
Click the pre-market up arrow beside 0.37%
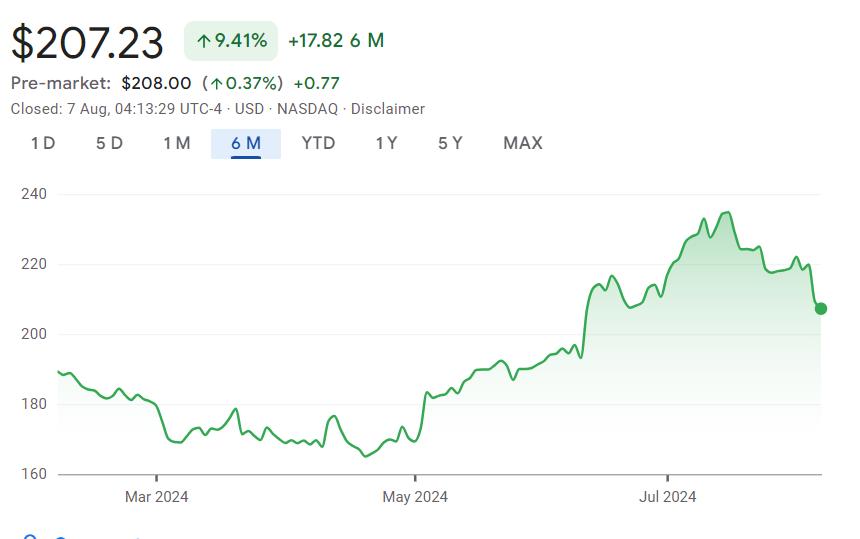[x=216, y=83]
